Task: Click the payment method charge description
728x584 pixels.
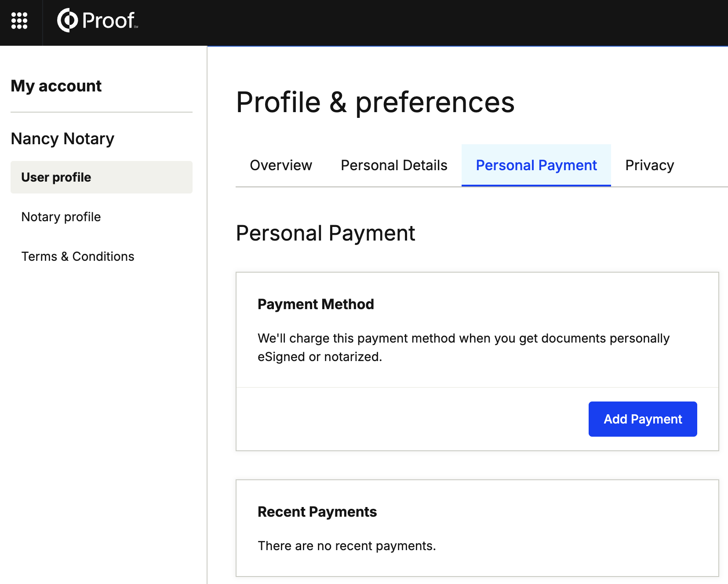Action: coord(464,347)
